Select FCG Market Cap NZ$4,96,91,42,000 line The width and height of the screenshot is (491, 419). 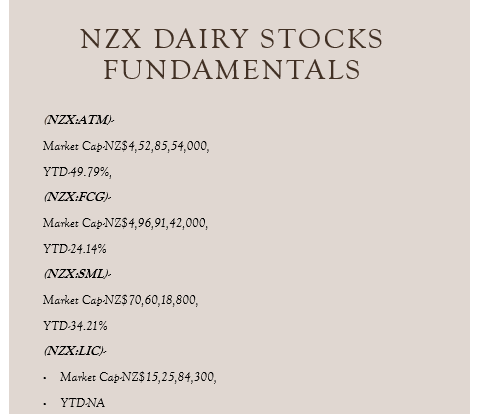pos(125,223)
